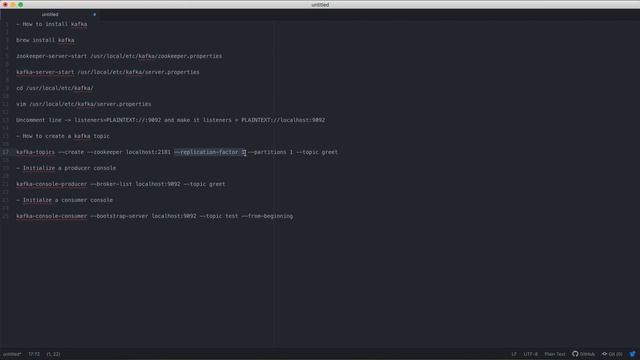The image size is (640, 360).
Task: Click 'localhost:2181' in the kafka-topics line
Action: click(148, 152)
